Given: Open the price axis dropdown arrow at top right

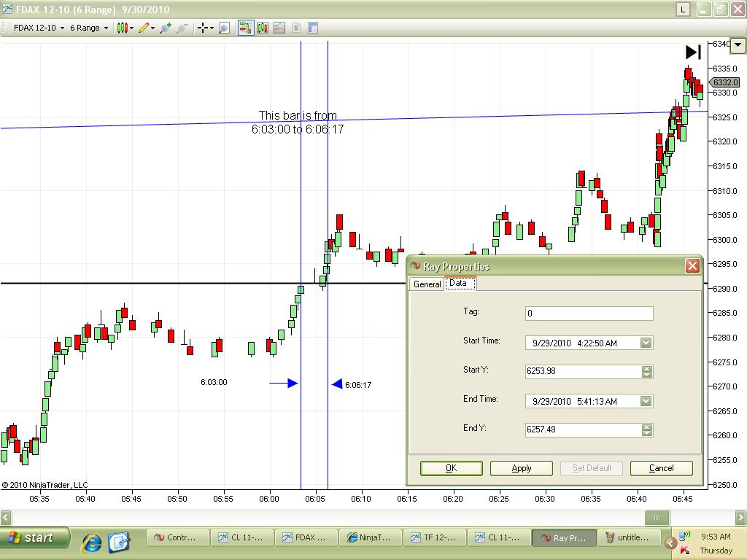Looking at the screenshot, I should tap(738, 45).
